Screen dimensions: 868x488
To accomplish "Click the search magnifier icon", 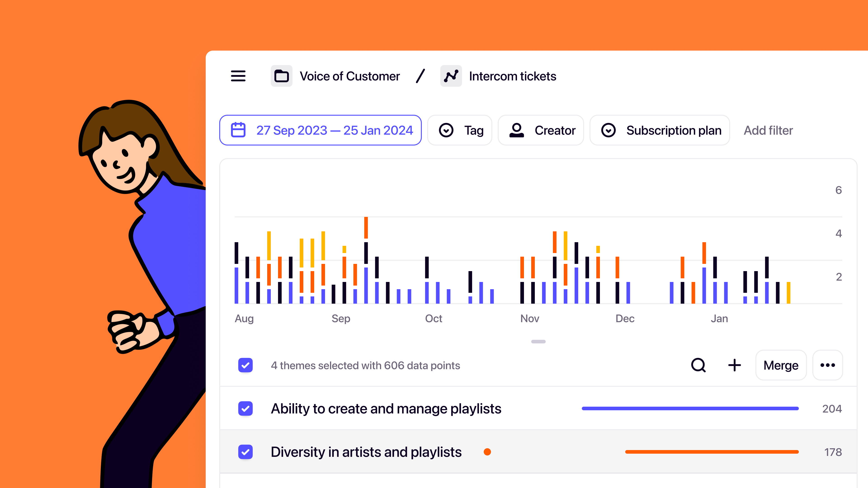I will [698, 365].
